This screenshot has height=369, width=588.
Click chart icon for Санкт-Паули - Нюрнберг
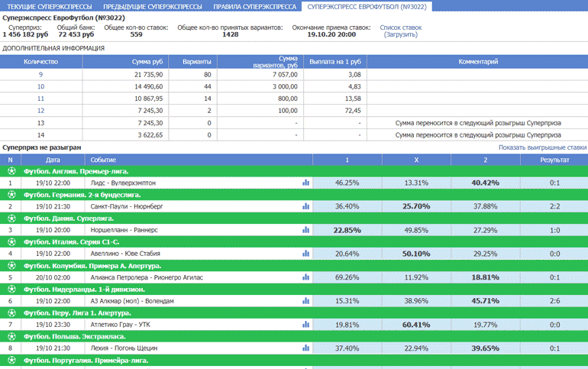[x=305, y=206]
